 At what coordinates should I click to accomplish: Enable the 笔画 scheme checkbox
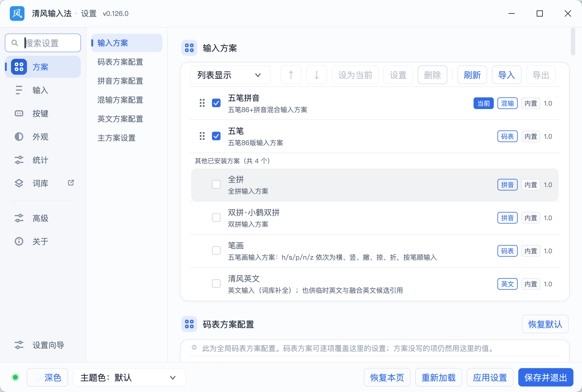pyautogui.click(x=216, y=251)
